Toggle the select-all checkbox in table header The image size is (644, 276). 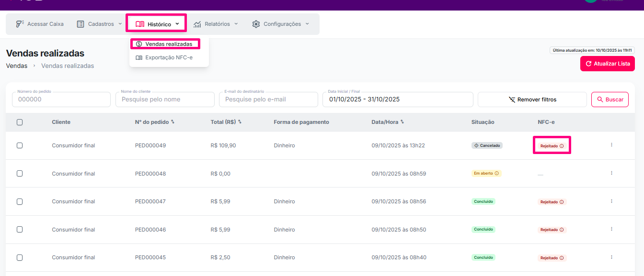(20, 122)
